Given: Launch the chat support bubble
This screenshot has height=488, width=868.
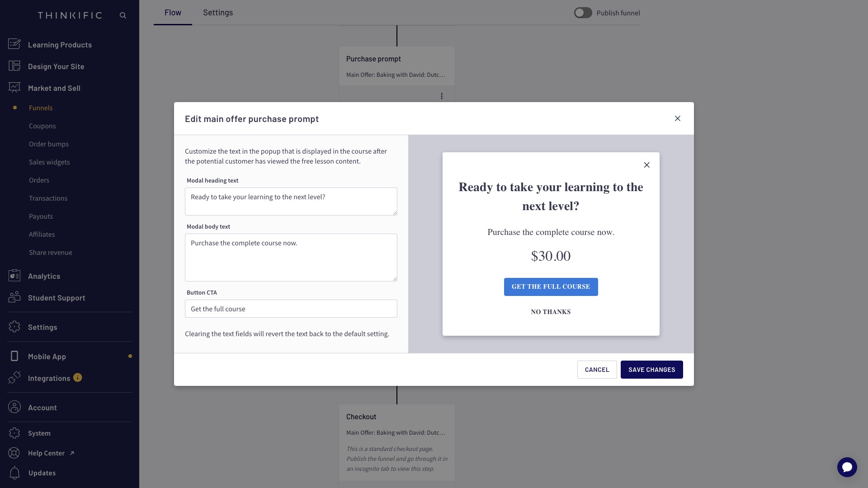Looking at the screenshot, I should tap(847, 467).
